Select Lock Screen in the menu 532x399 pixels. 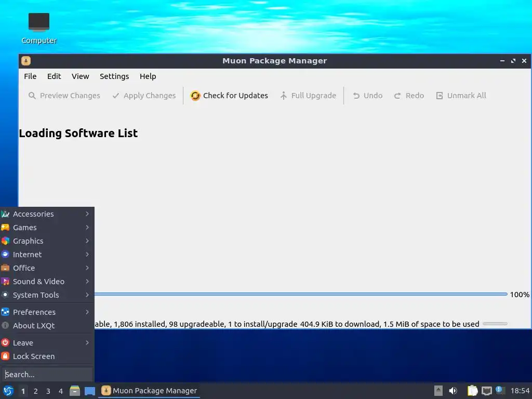pos(47,356)
